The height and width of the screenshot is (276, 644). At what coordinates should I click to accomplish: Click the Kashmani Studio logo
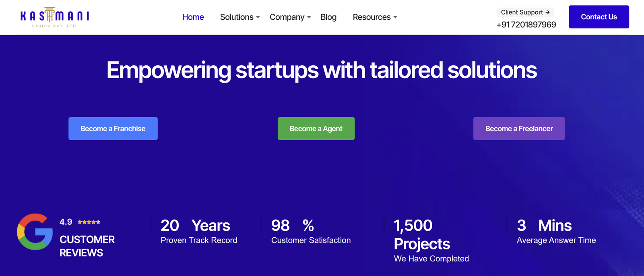click(55, 17)
